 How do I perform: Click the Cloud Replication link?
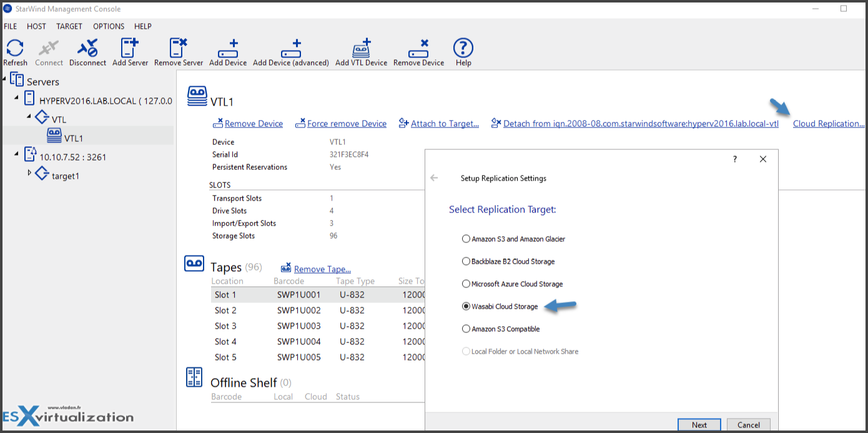(x=829, y=124)
